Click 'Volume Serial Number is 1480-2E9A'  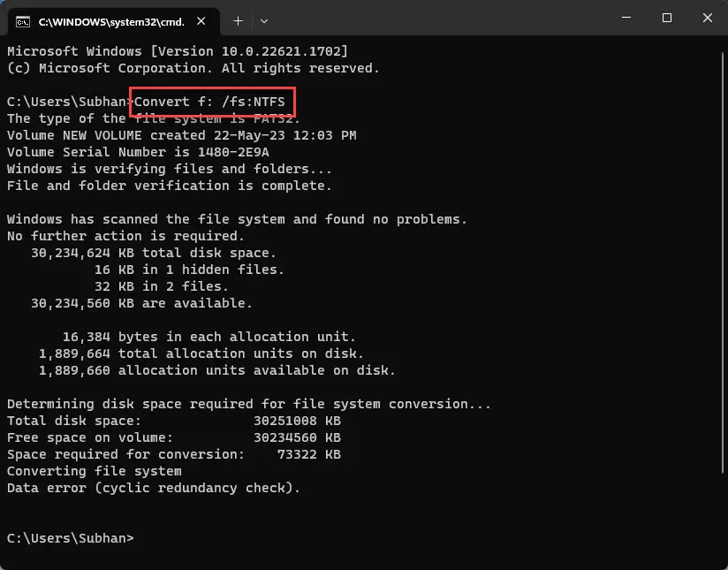[138, 152]
